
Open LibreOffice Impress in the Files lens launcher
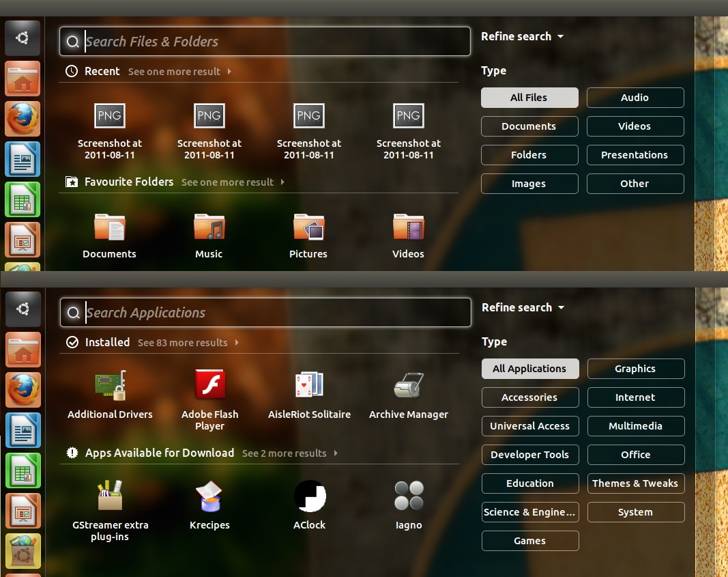23,240
